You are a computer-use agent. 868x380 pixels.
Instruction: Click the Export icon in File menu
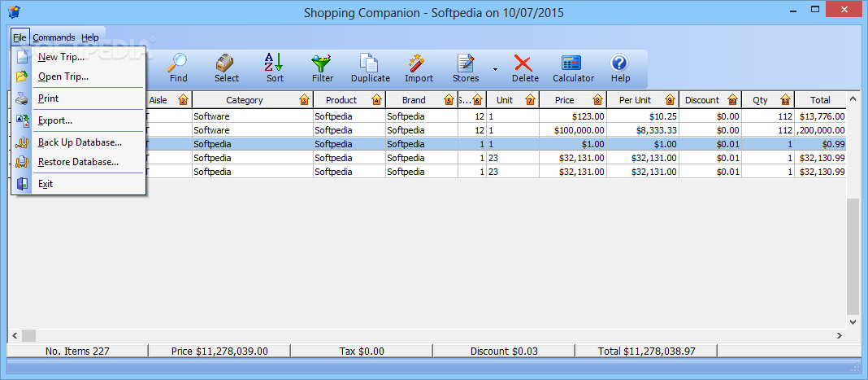click(x=22, y=120)
